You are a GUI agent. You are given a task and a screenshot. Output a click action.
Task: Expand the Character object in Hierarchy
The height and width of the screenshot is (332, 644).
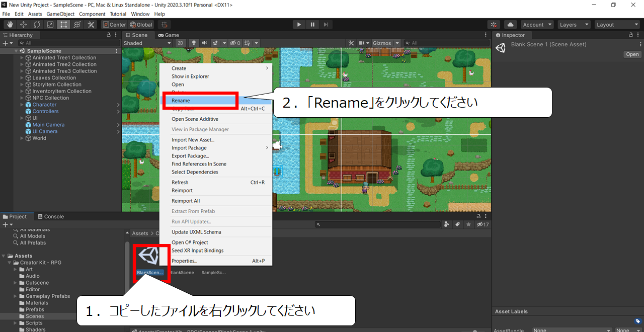click(22, 105)
